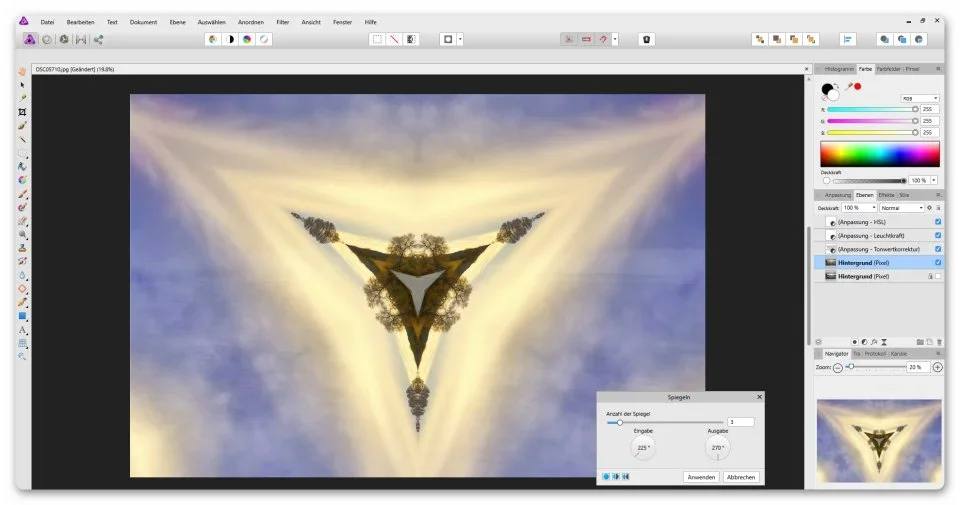This screenshot has height=505, width=960.
Task: Toggle visibility of Anpassung - Tonwertkorrektur layer
Action: [x=938, y=249]
